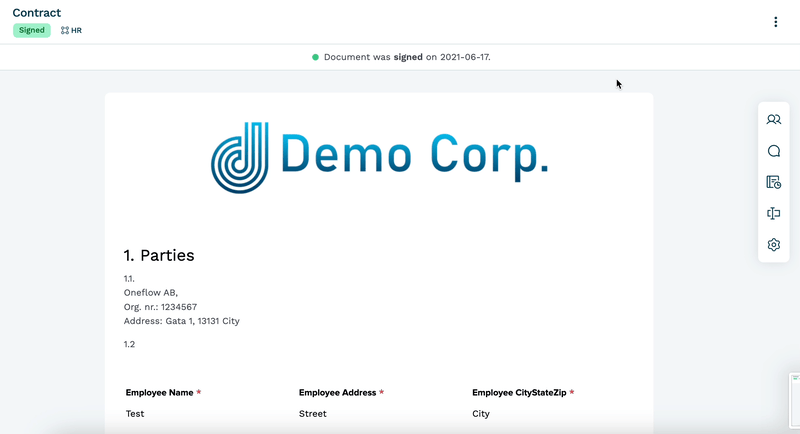
Task: Click the Employee CityStateZip value 'City'
Action: [x=481, y=414]
